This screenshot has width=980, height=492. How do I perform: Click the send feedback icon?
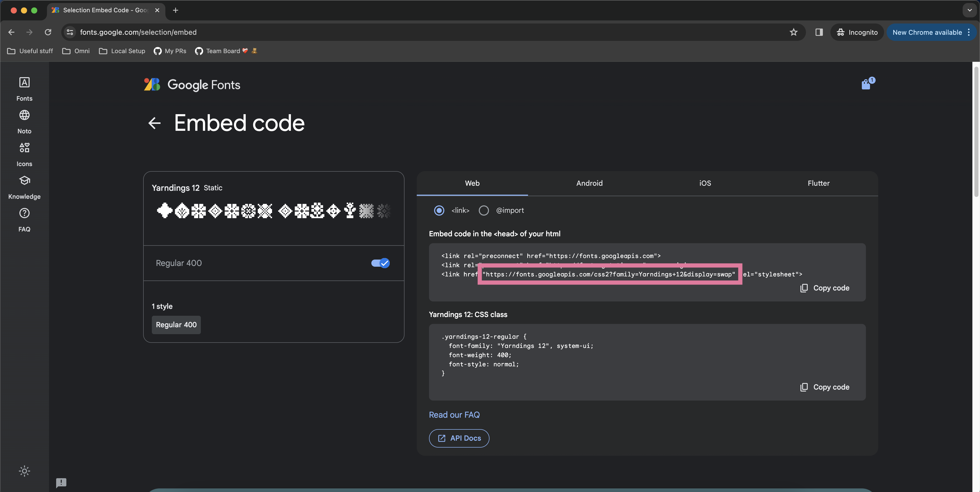[61, 483]
